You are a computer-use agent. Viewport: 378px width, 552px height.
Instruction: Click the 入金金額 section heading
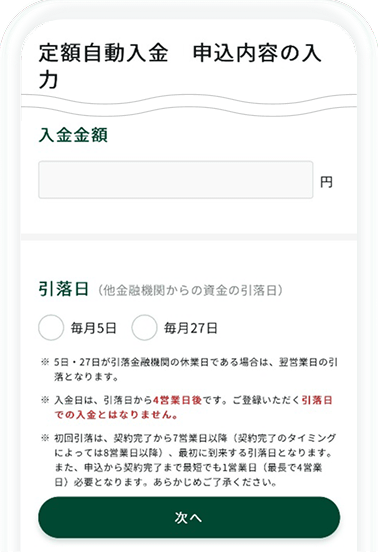point(73,135)
